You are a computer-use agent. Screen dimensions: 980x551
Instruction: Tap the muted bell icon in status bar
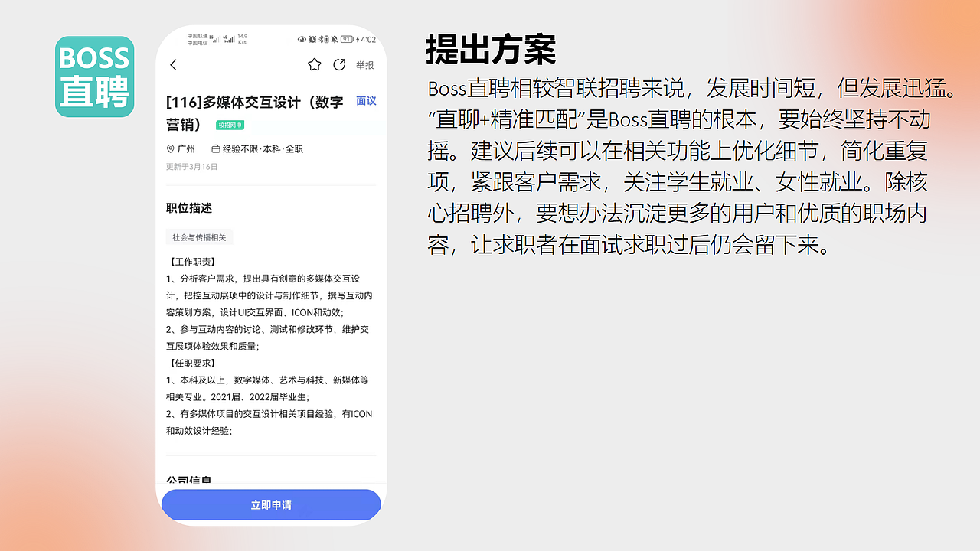[335, 39]
